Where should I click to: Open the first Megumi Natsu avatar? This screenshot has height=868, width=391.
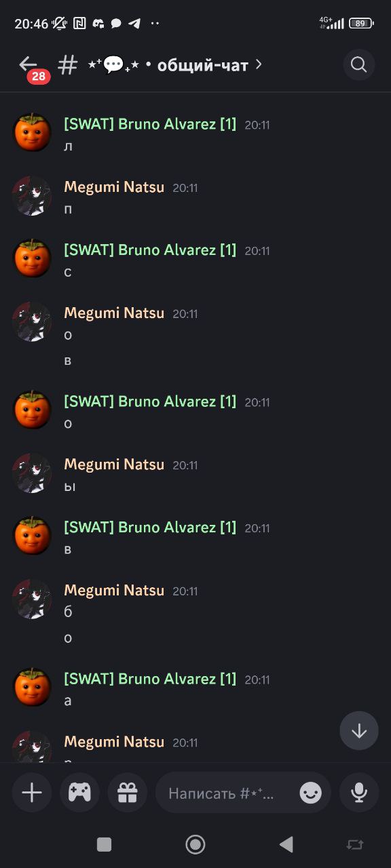click(33, 195)
